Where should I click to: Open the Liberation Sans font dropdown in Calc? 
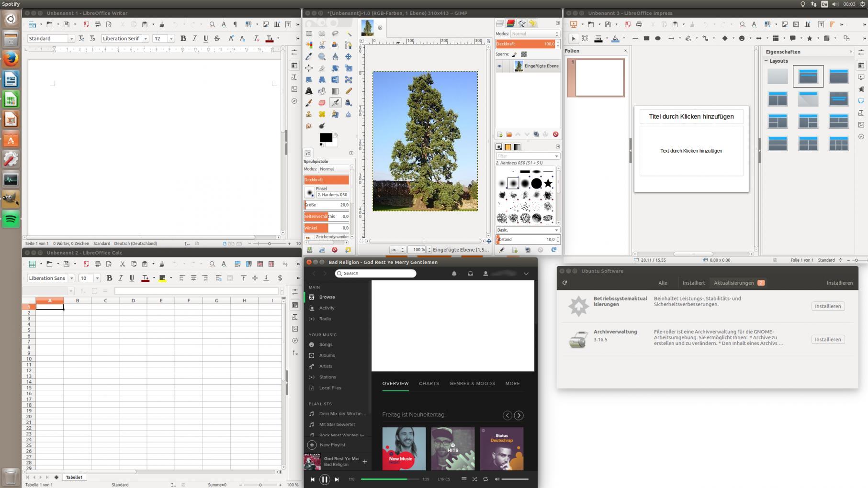(x=71, y=278)
